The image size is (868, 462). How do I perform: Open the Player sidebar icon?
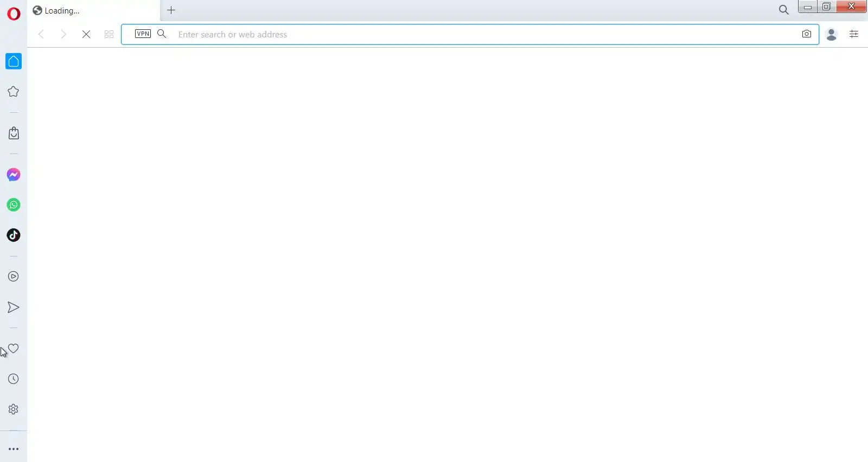click(14, 277)
